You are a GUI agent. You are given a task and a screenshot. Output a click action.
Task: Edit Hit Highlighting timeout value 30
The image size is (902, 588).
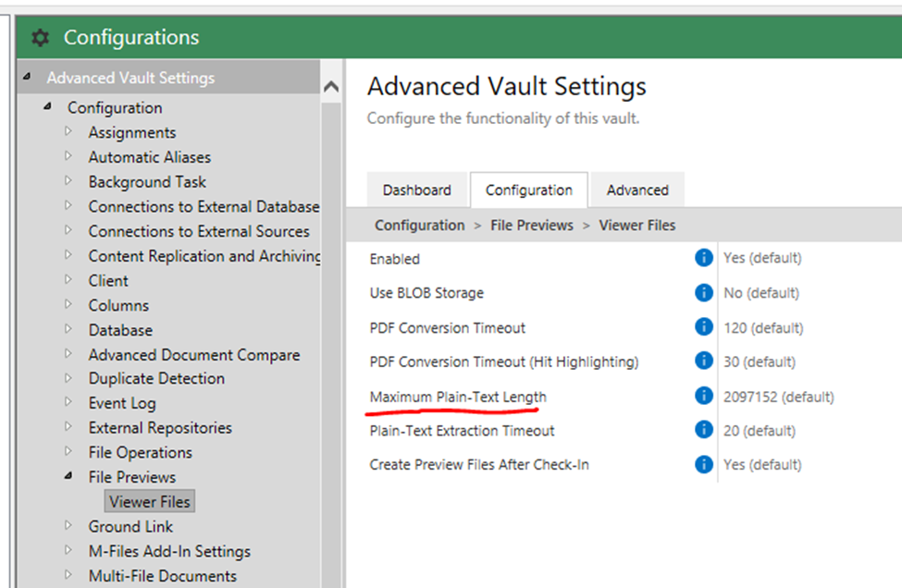click(760, 361)
